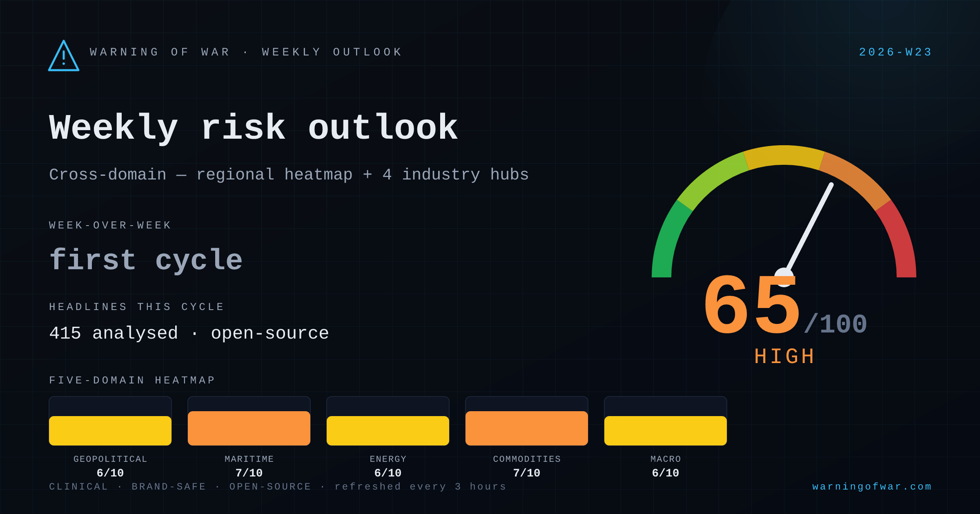
Task: Click the "WARNING OF WAR · WEEKLY OUTLOOK" header text
Action: [246, 52]
